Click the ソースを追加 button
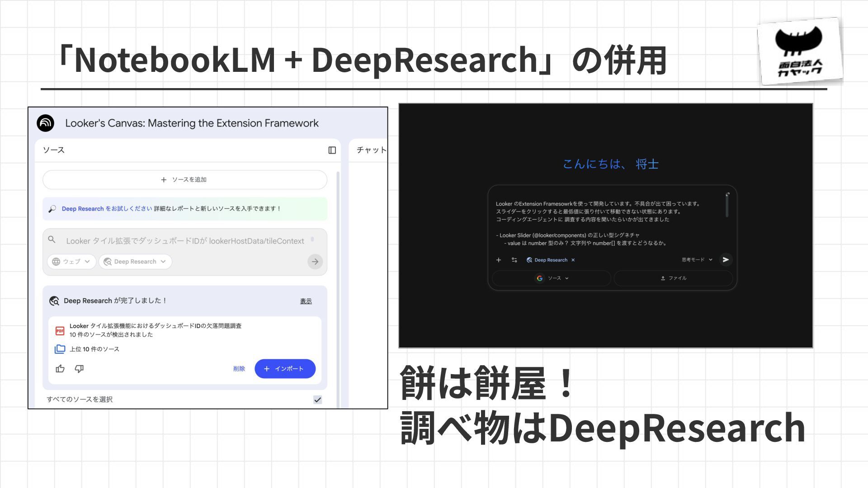This screenshot has height=488, width=868. tap(184, 180)
